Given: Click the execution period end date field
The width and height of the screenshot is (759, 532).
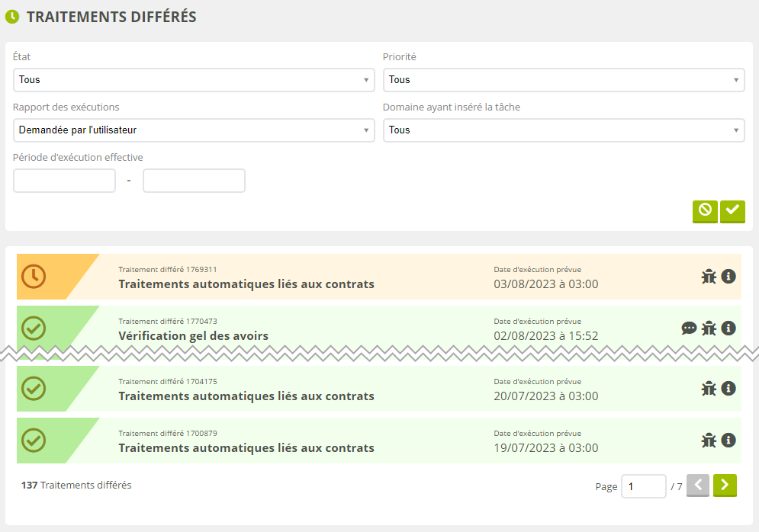Looking at the screenshot, I should point(194,181).
